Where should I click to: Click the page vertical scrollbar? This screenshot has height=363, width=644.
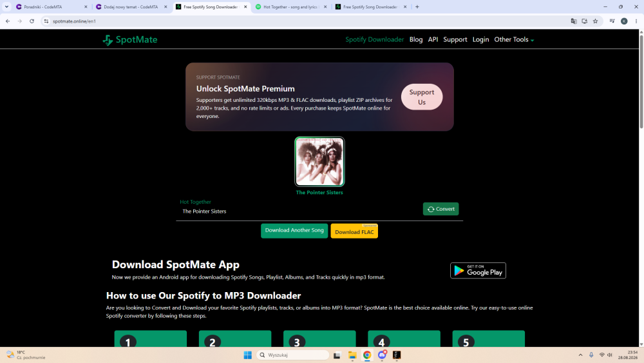[x=641, y=83]
